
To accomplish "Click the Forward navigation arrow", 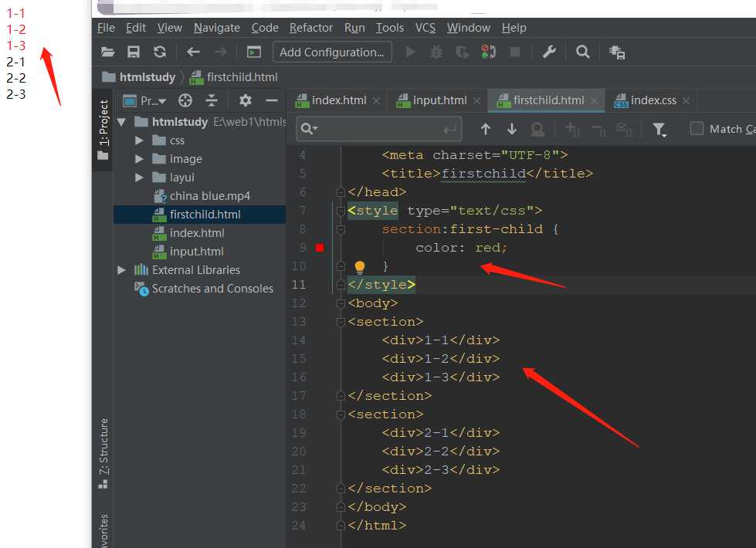I will [220, 52].
